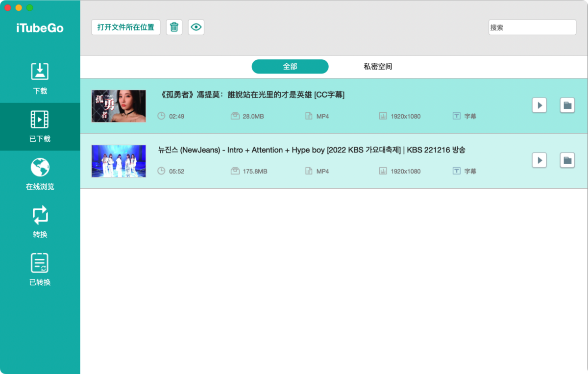
Task: Click the 02:49 duration text
Action: click(x=176, y=117)
